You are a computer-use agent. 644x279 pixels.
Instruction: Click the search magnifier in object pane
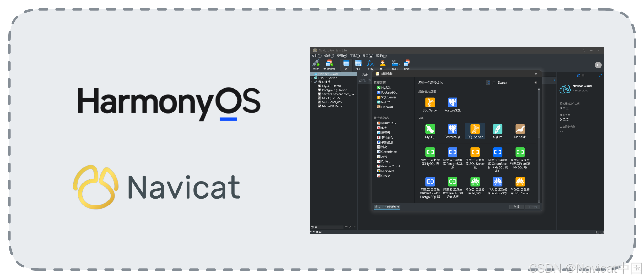[554, 80]
